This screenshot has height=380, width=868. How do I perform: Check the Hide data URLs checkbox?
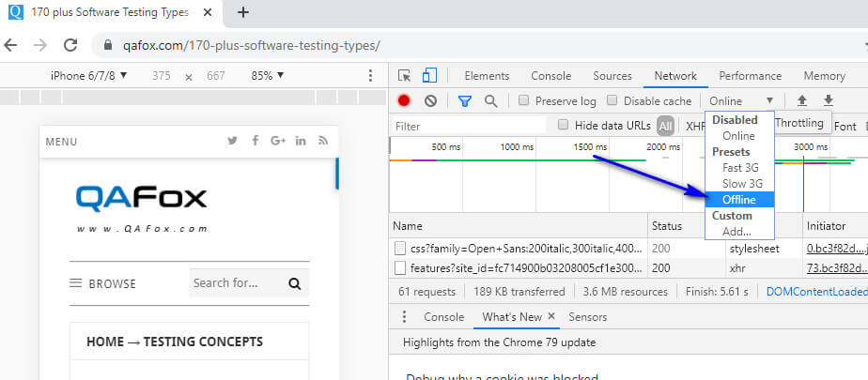[563, 125]
